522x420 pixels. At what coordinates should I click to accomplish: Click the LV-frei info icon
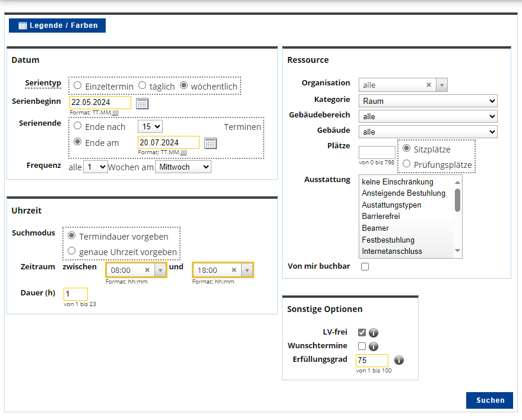point(374,333)
